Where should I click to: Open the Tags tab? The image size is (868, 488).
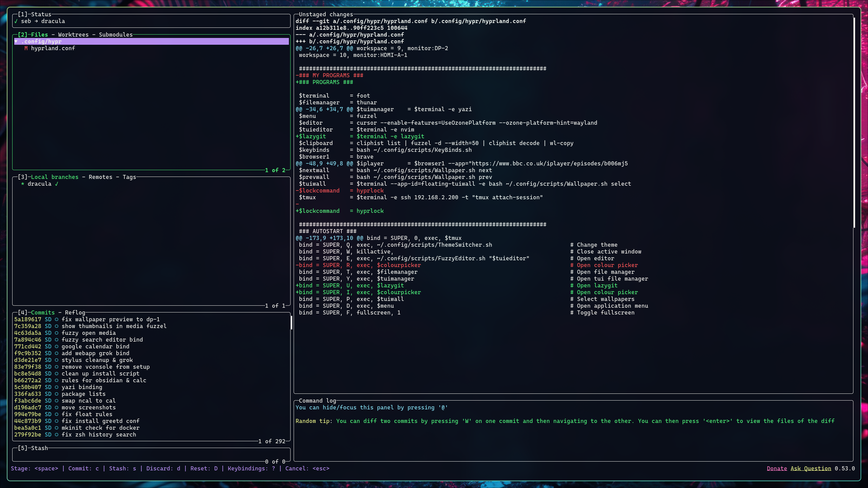[129, 177]
